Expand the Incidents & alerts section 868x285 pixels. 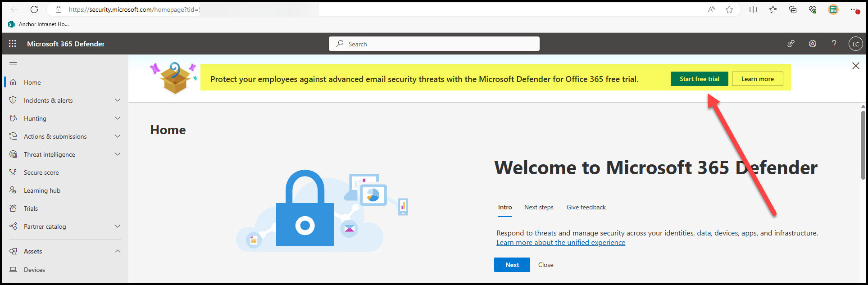(x=118, y=100)
